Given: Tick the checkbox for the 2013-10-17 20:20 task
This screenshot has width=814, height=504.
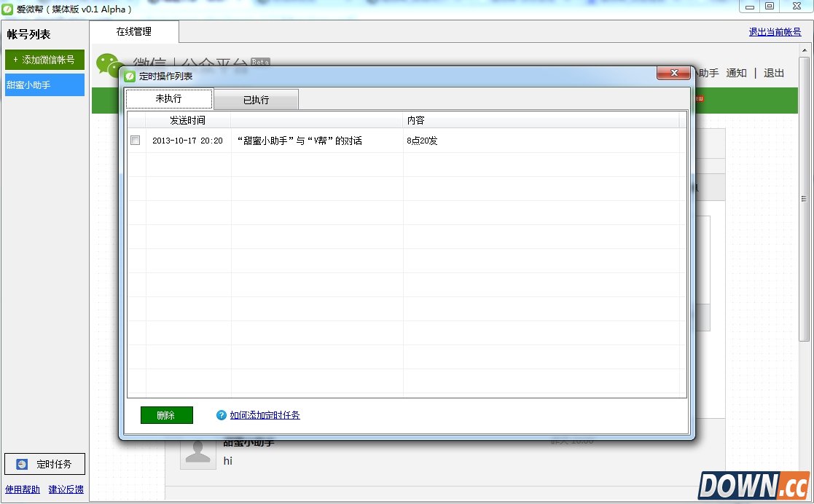Looking at the screenshot, I should pos(135,141).
